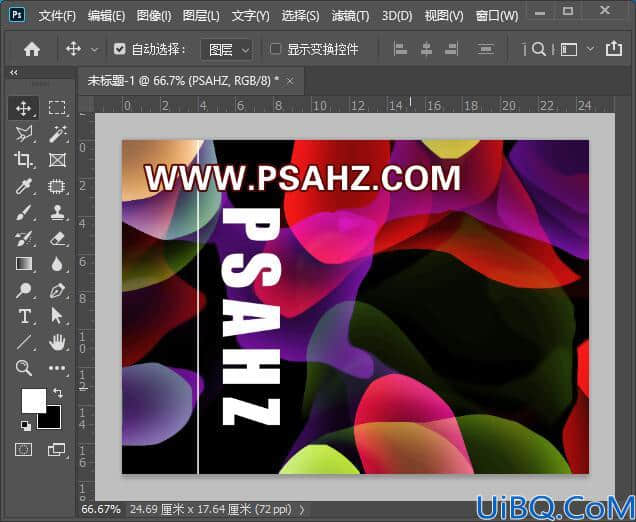
Task: Open the 选择(S) menu
Action: (x=300, y=16)
